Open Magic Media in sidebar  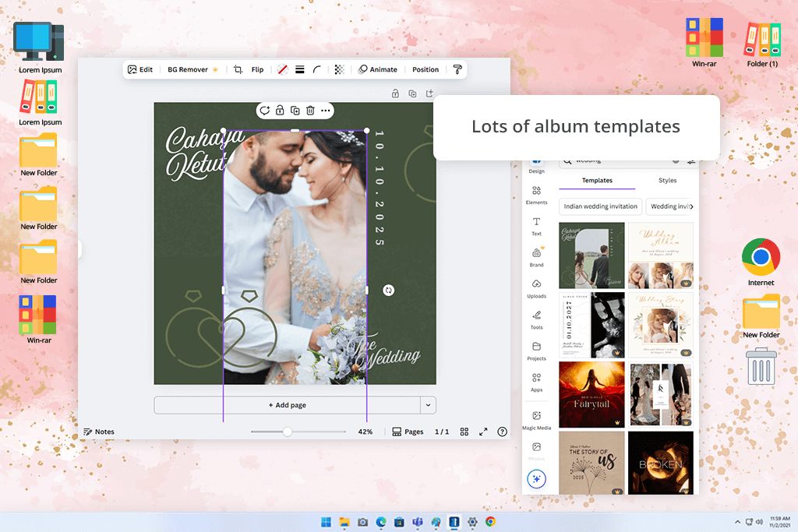[536, 421]
